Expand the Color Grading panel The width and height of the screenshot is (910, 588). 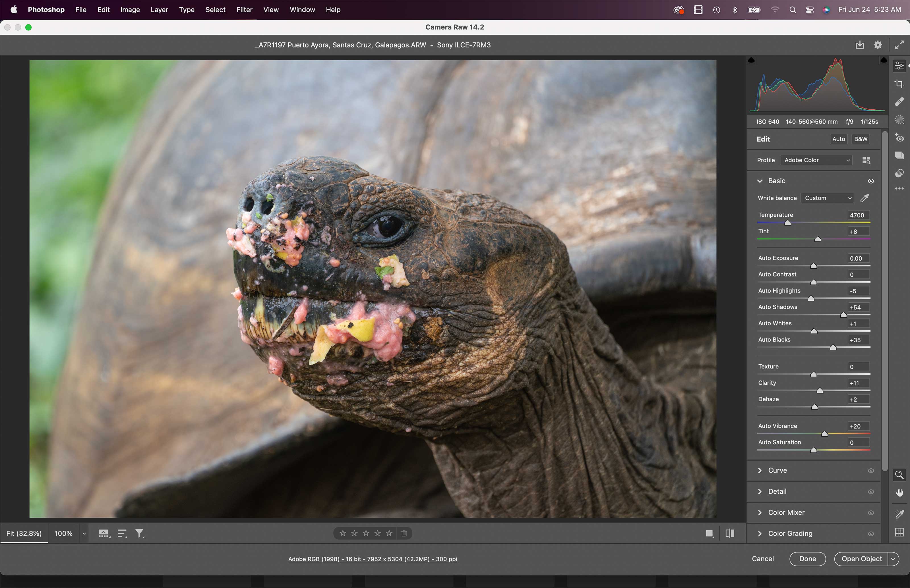[760, 533]
